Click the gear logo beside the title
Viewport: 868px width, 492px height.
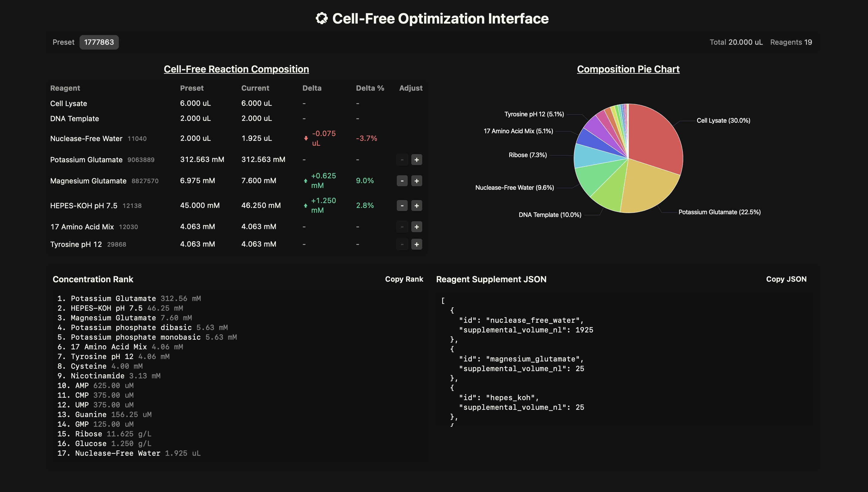click(x=321, y=18)
